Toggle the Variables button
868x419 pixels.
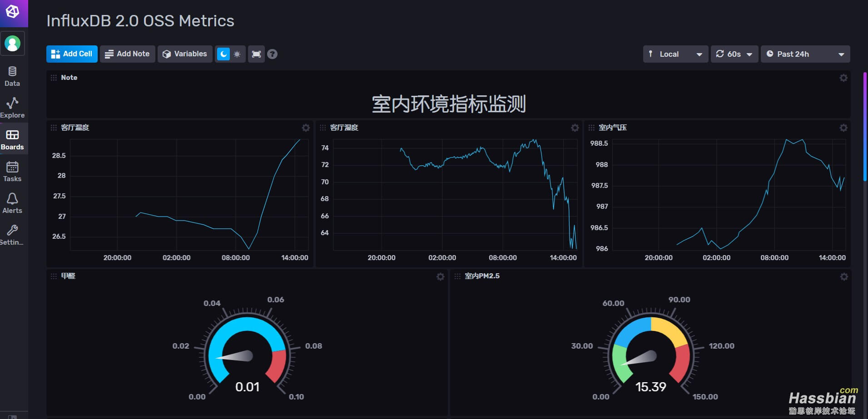click(185, 54)
